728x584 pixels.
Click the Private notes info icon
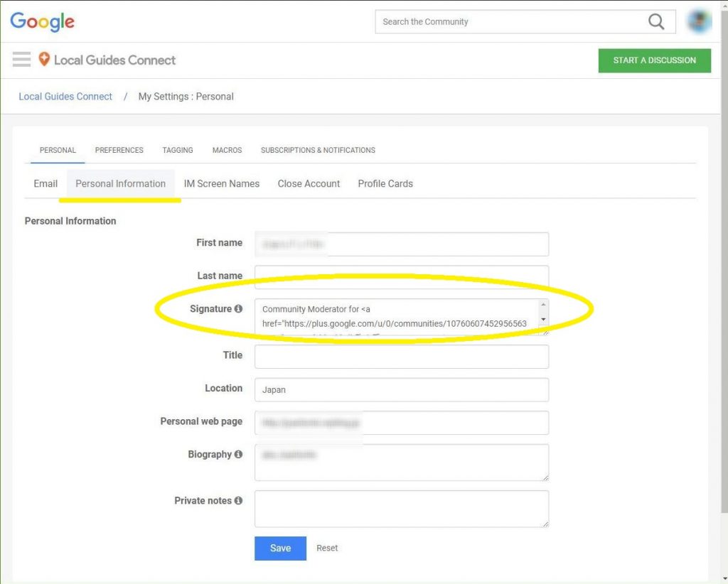pyautogui.click(x=238, y=500)
